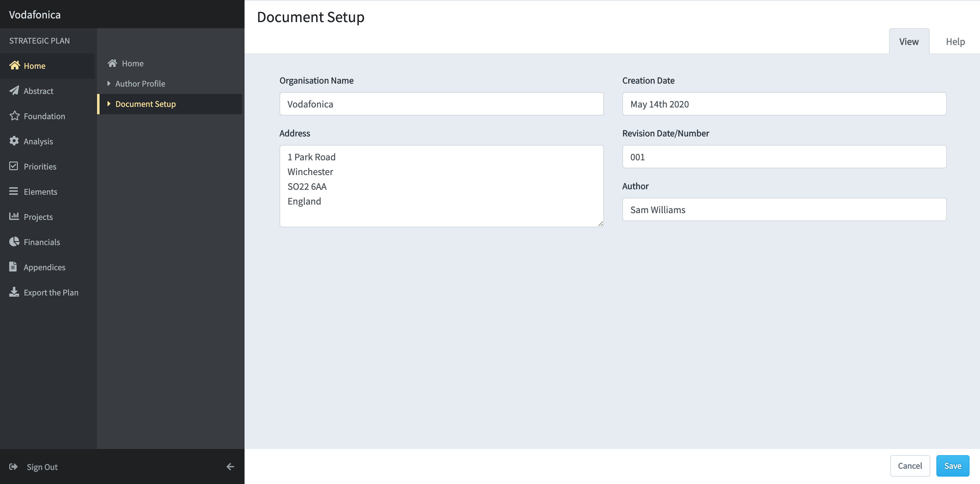Click the Home house icon in main sidebar
Viewport: 980px width, 484px height.
click(14, 65)
